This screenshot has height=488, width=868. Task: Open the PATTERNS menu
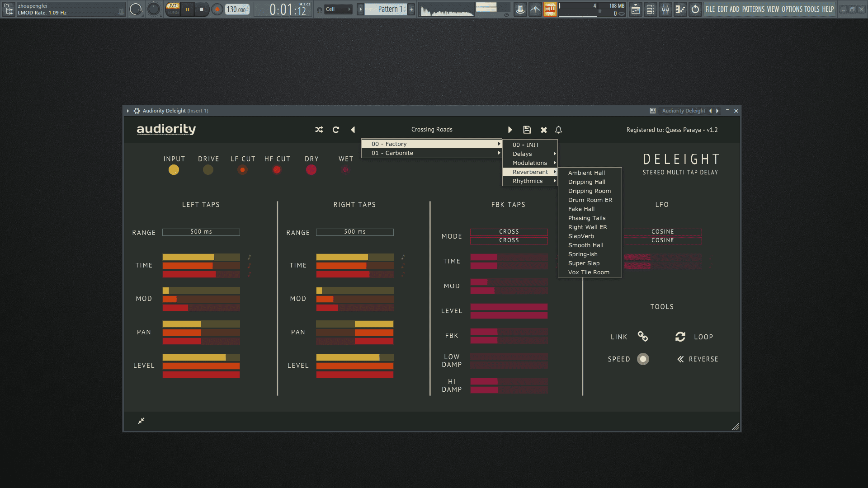(x=753, y=9)
